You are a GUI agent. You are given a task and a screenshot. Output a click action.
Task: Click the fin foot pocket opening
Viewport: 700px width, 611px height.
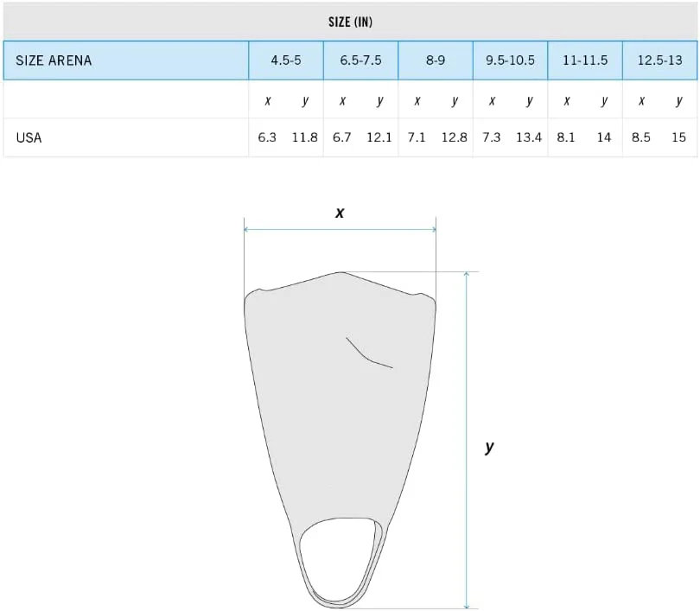[338, 558]
